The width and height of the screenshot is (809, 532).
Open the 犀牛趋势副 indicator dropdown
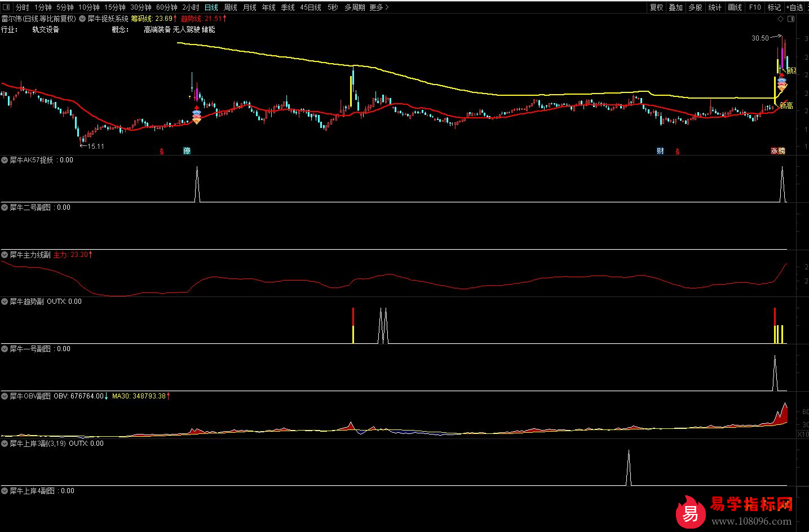[x=5, y=302]
